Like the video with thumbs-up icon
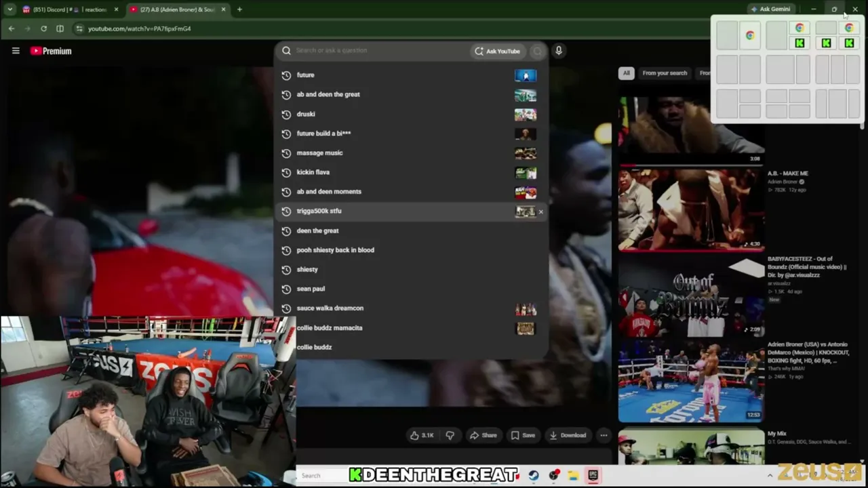 (422, 435)
